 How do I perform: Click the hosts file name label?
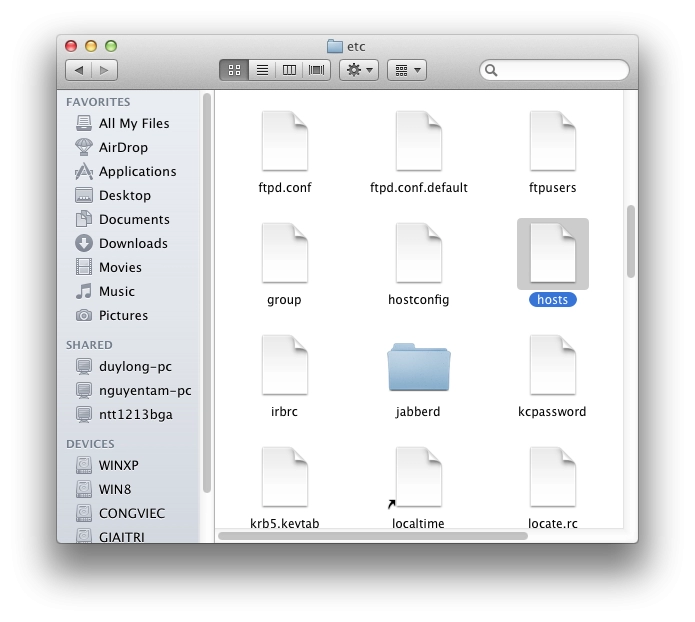pyautogui.click(x=553, y=300)
